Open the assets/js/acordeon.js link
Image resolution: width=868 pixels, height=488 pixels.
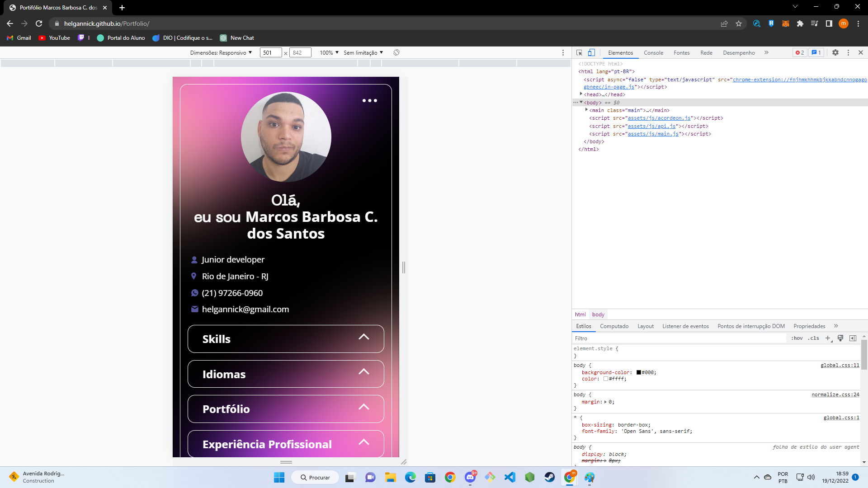pos(659,118)
